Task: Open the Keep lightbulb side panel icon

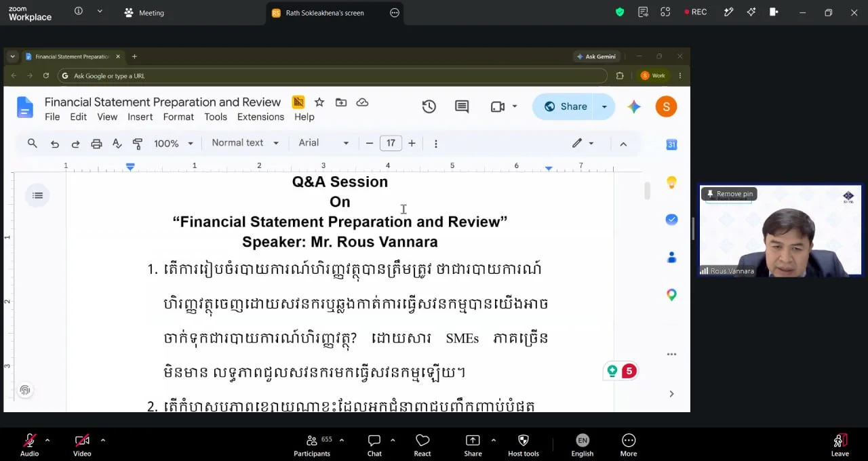Action: tap(671, 182)
